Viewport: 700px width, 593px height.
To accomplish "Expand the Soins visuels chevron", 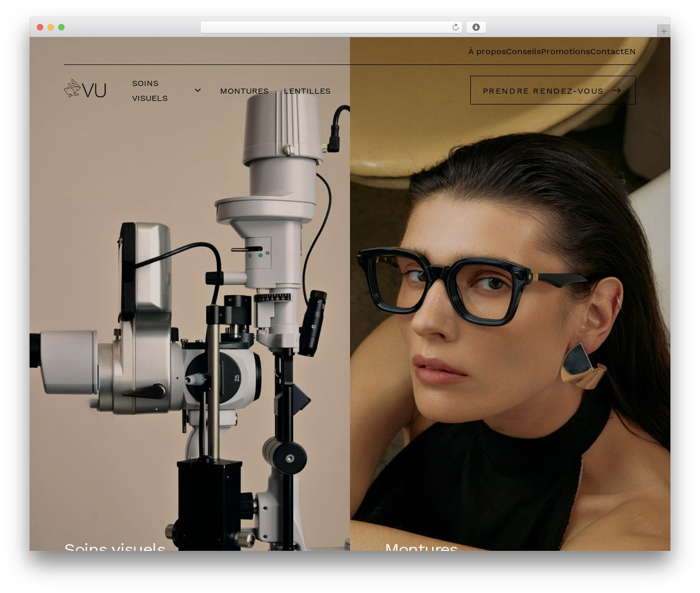I will (x=198, y=90).
